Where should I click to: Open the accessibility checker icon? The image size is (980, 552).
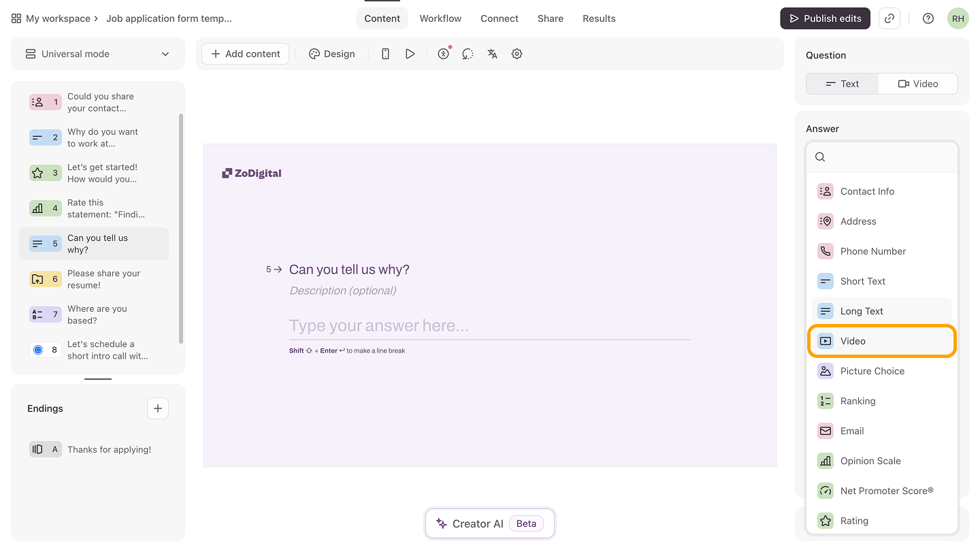pos(444,54)
